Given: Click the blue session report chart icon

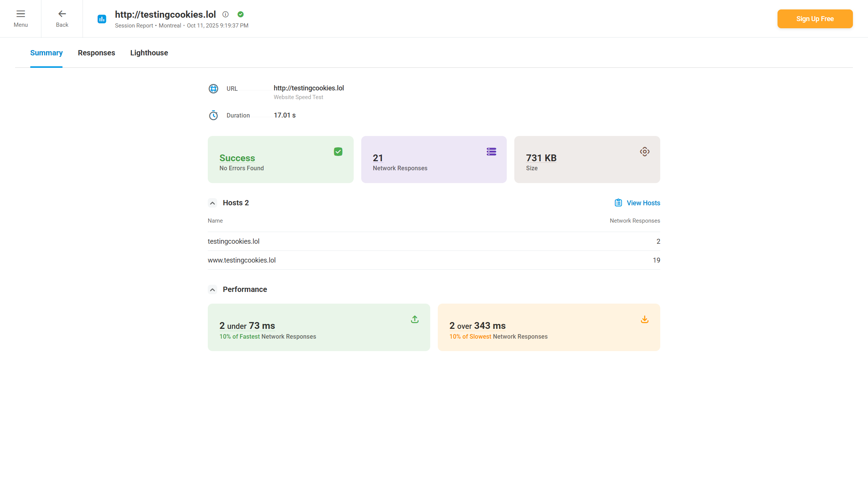Looking at the screenshot, I should (x=102, y=19).
